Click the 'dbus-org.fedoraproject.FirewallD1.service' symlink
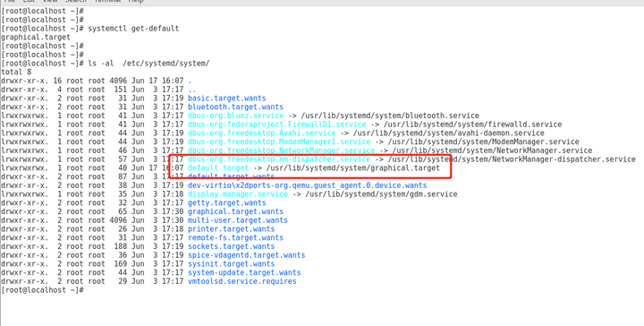 click(276, 124)
